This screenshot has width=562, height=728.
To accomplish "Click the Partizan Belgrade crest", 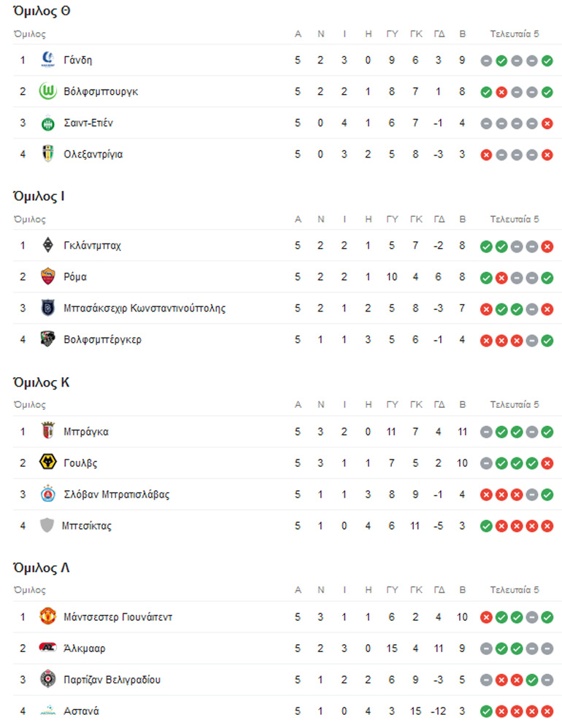I will (x=48, y=679).
